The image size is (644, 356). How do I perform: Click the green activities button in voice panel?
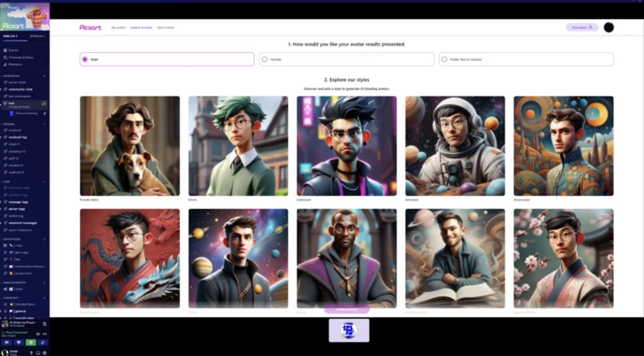31,341
